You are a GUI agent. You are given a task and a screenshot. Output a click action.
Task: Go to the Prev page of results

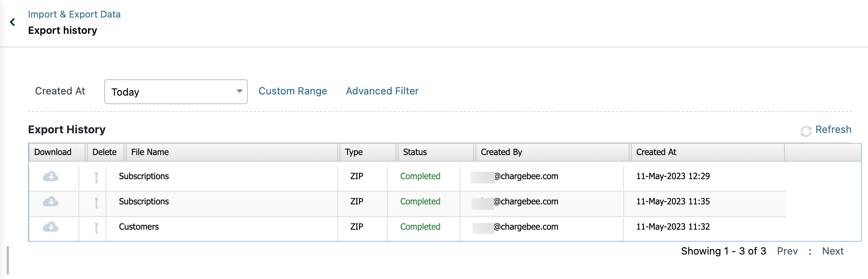click(787, 251)
